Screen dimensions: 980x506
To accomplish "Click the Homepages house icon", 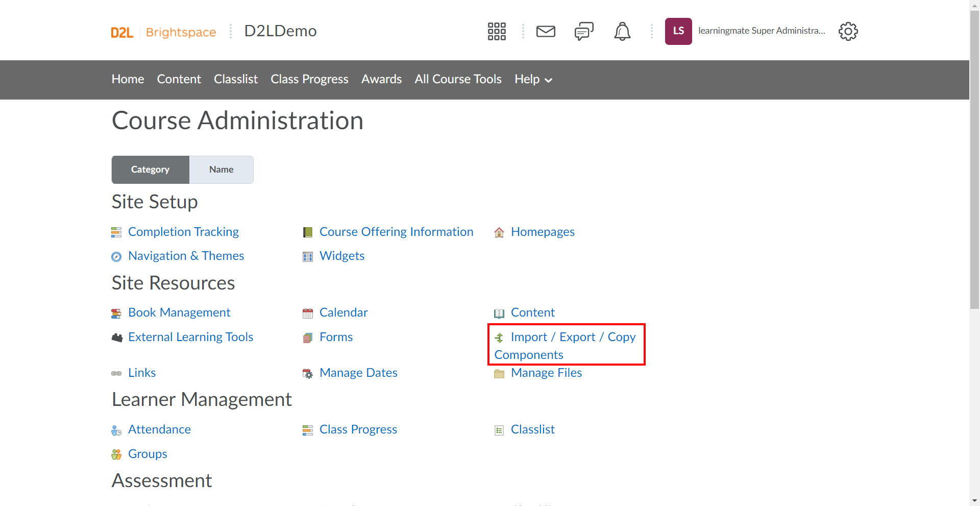I will click(x=499, y=232).
